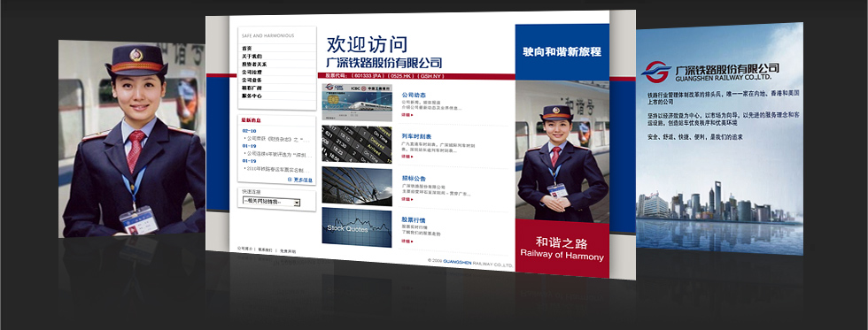Open the 投资者关系 menu entry
The width and height of the screenshot is (868, 330).
point(254,64)
